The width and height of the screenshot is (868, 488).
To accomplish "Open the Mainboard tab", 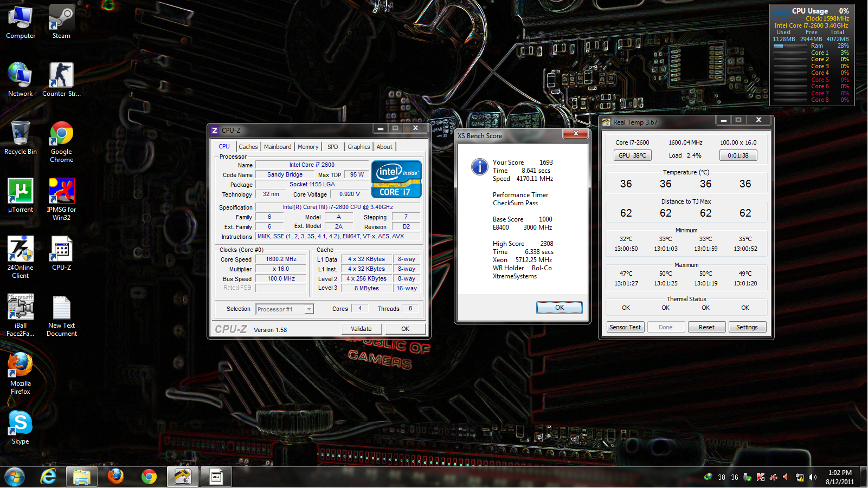I will [278, 147].
